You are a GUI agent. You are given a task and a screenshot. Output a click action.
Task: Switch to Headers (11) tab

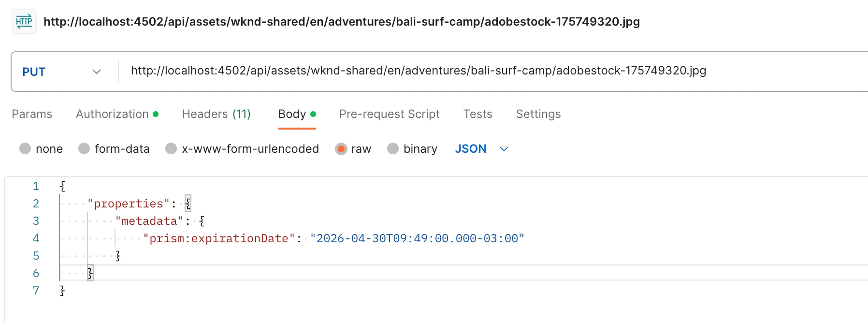pyautogui.click(x=216, y=114)
